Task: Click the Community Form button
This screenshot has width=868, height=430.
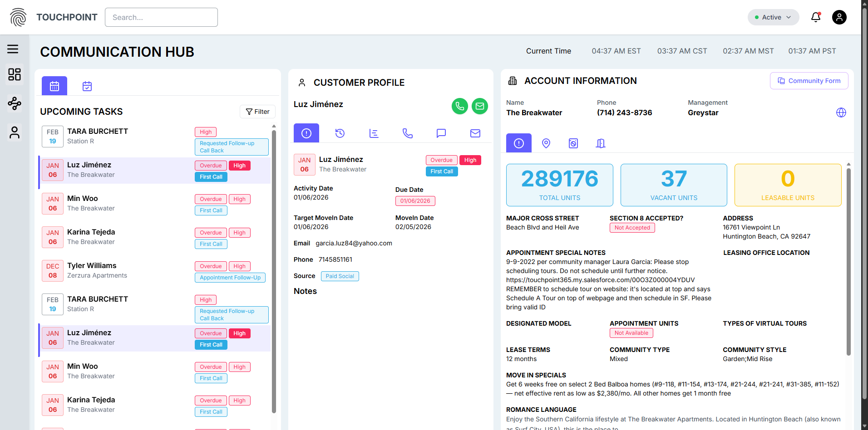Action: [809, 80]
